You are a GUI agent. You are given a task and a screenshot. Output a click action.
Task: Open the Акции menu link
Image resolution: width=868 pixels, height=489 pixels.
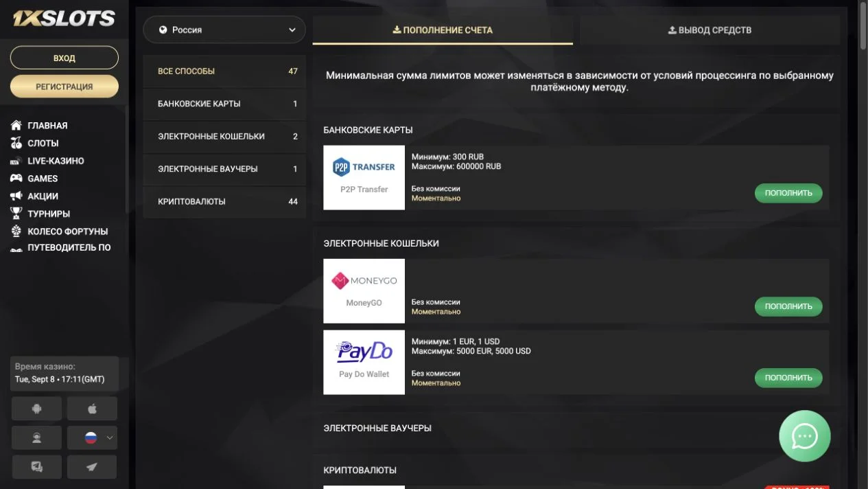[43, 196]
